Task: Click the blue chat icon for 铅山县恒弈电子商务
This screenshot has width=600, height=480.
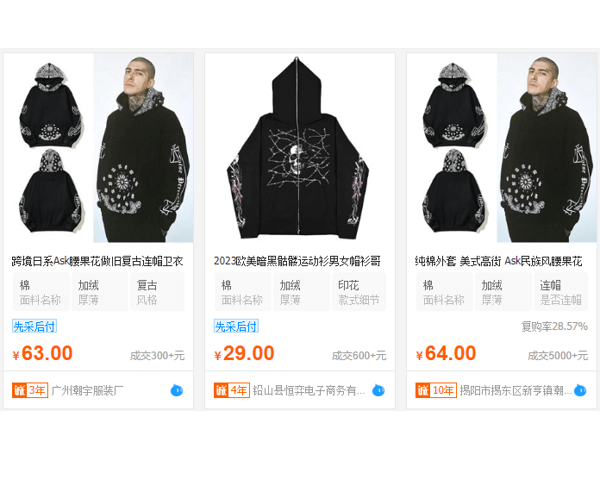Action: coord(378,390)
